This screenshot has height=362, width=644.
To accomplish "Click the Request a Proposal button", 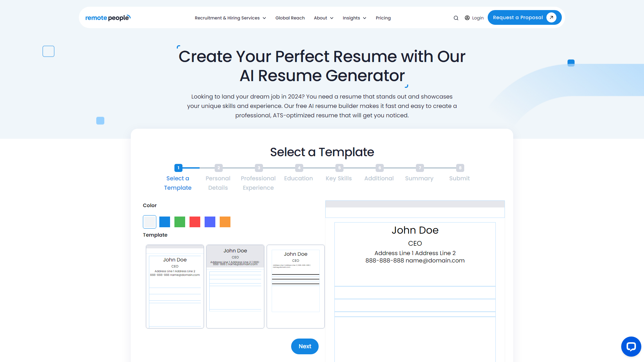I will (x=524, y=17).
